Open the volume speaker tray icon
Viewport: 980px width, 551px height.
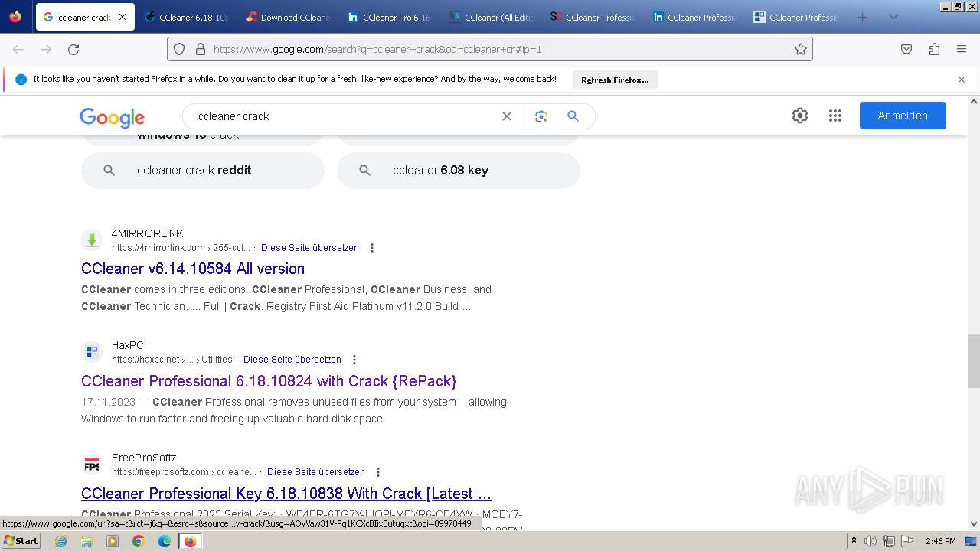pyautogui.click(x=871, y=541)
